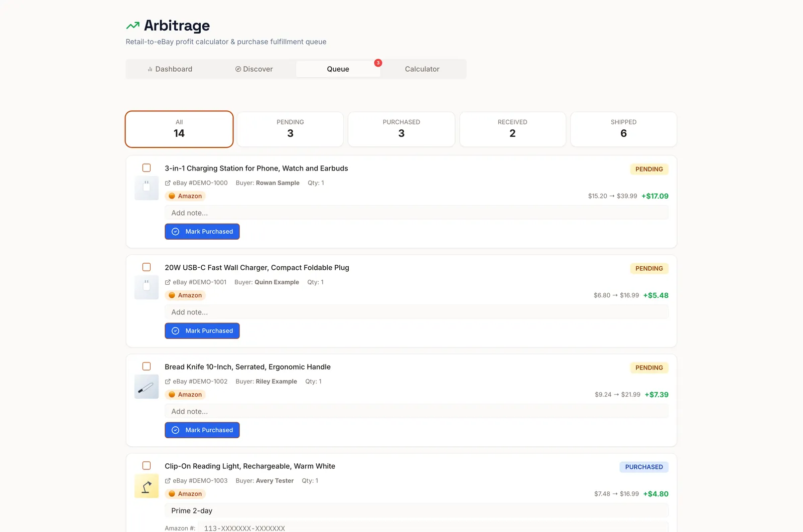The height and width of the screenshot is (532, 803).
Task: Click the +$7.39 profit value
Action: click(x=656, y=395)
